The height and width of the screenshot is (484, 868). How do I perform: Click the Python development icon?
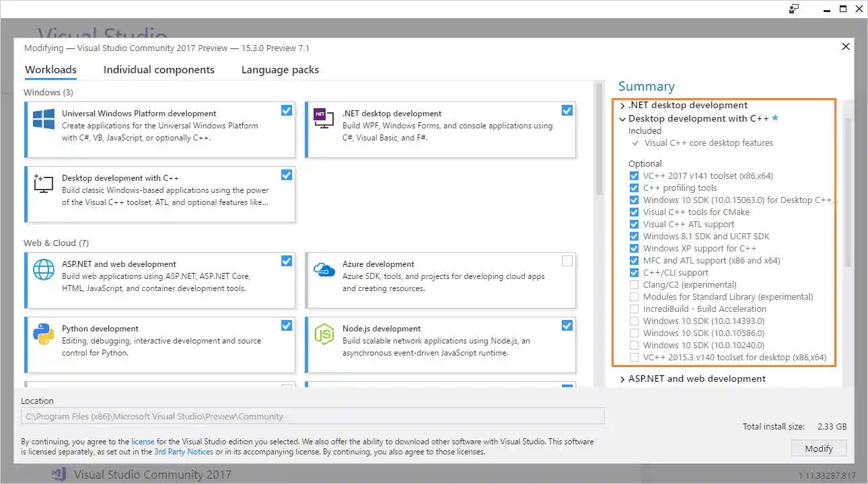pos(43,333)
